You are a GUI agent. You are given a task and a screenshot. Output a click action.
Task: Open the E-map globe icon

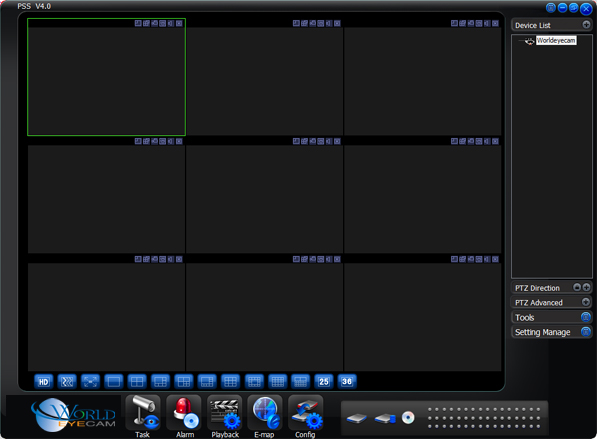(x=265, y=412)
